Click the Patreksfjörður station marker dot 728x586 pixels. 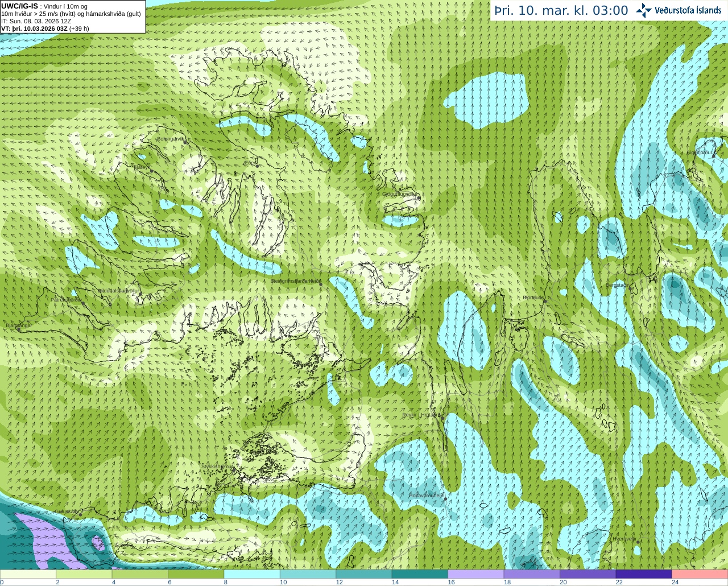(83, 303)
